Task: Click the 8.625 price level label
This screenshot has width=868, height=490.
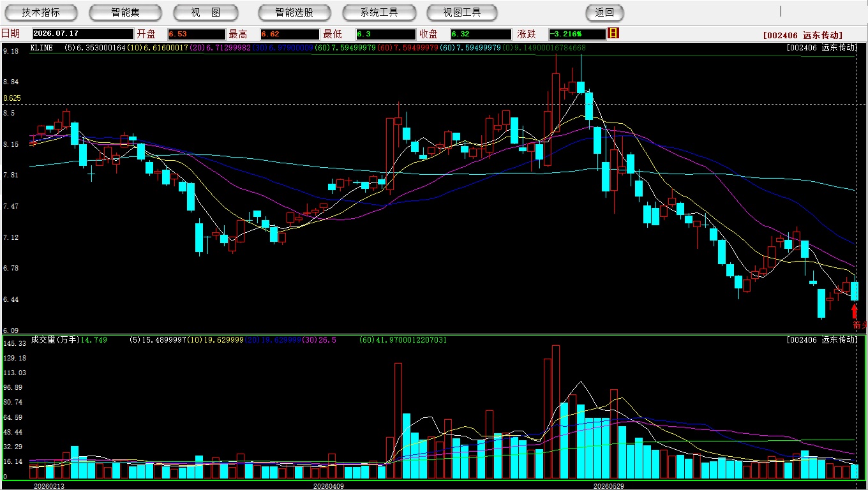Action: point(12,98)
